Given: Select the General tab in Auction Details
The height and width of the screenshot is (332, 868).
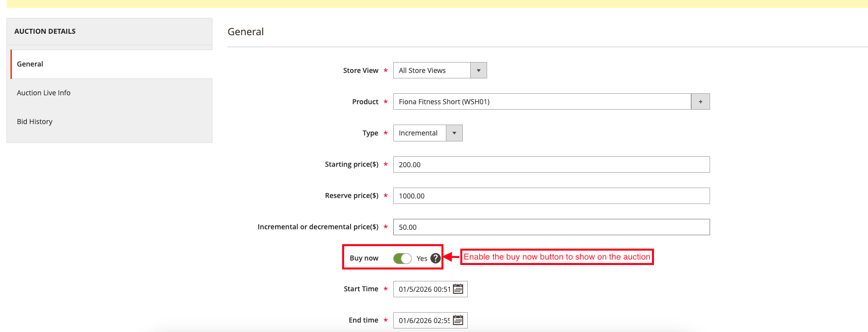Looking at the screenshot, I should (30, 64).
